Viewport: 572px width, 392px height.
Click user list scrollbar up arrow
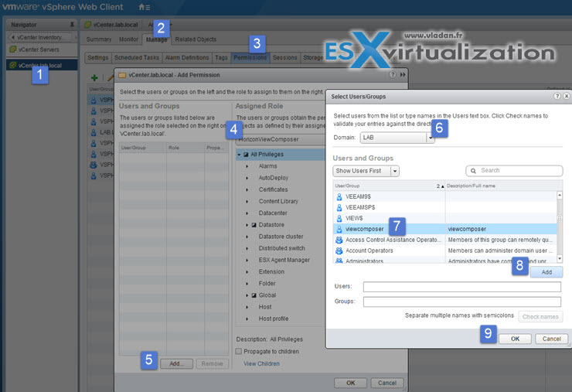(x=559, y=196)
